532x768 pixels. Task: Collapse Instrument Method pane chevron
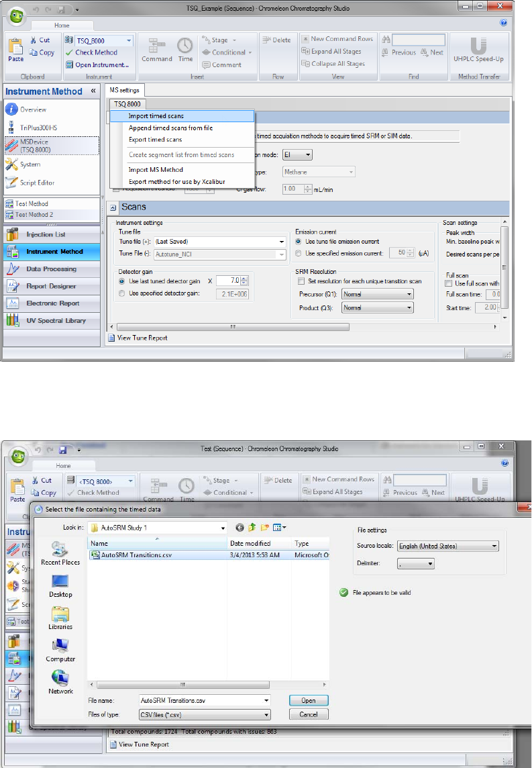click(x=93, y=91)
